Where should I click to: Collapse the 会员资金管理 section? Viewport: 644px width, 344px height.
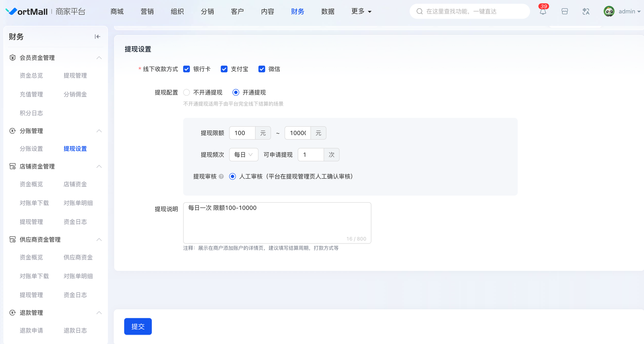pos(99,58)
